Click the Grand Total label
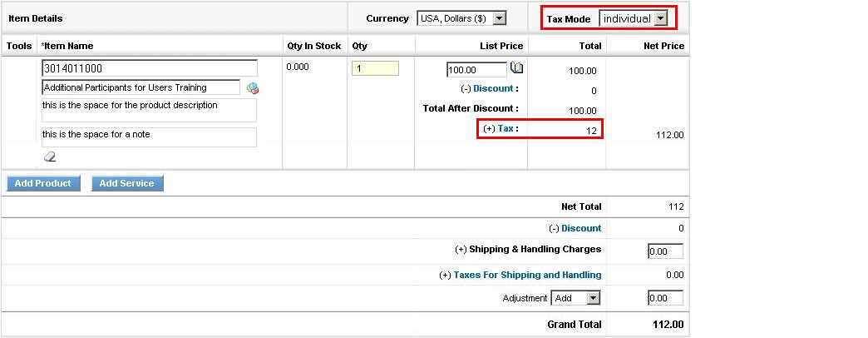 pyautogui.click(x=574, y=325)
